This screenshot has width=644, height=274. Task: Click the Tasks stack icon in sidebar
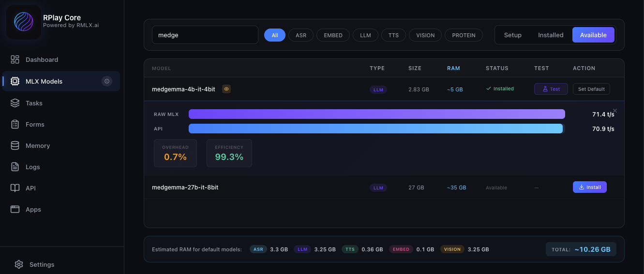click(x=15, y=103)
